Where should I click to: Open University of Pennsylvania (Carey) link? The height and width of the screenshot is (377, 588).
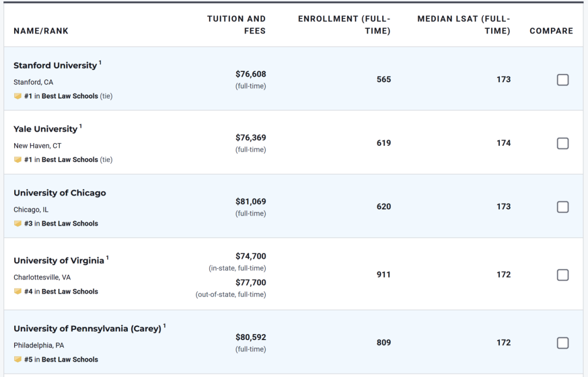[87, 329]
